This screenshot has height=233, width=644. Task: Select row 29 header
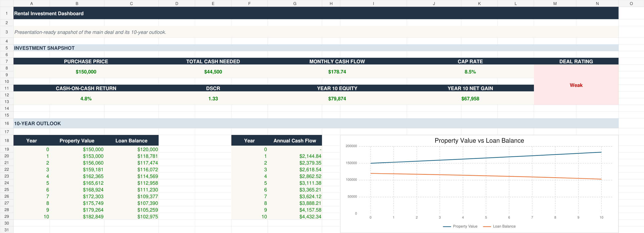(6, 217)
